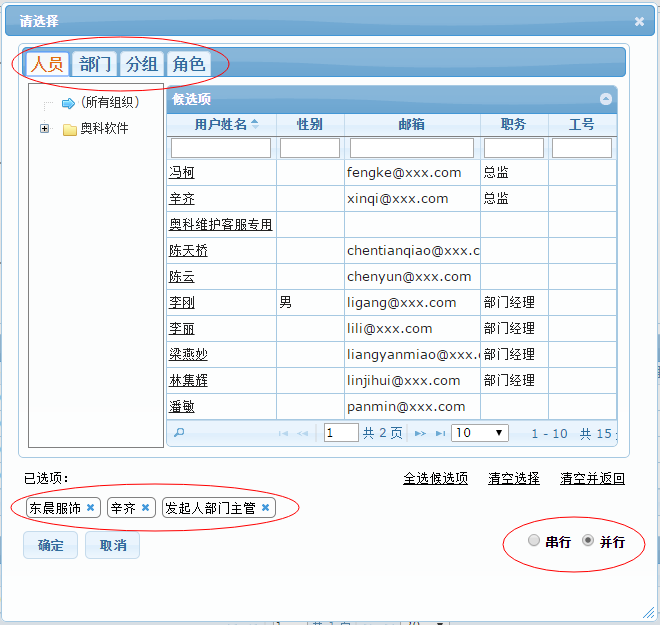Click the 邮箱 filter input field

tap(412, 148)
